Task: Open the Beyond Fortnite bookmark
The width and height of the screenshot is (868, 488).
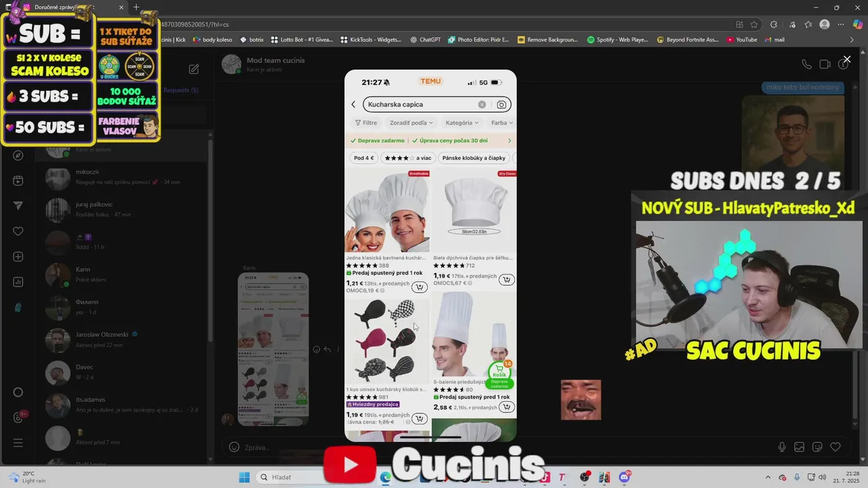Action: tap(688, 39)
